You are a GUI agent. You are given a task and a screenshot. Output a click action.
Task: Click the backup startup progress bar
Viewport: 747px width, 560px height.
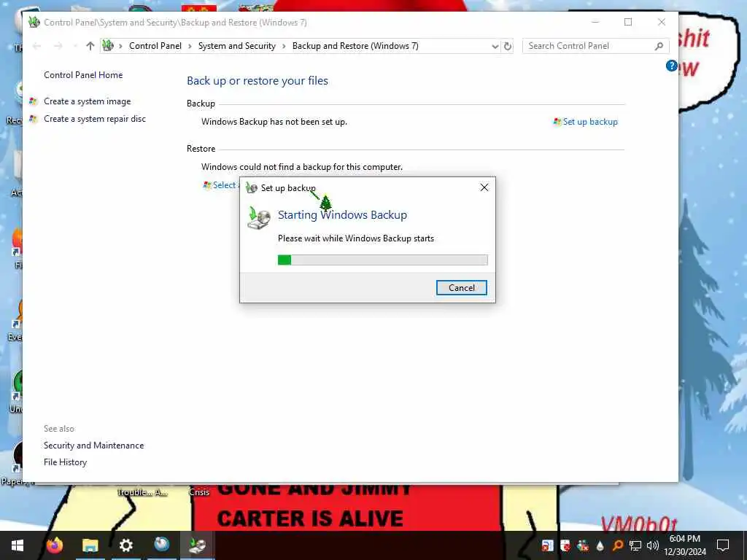coord(382,260)
